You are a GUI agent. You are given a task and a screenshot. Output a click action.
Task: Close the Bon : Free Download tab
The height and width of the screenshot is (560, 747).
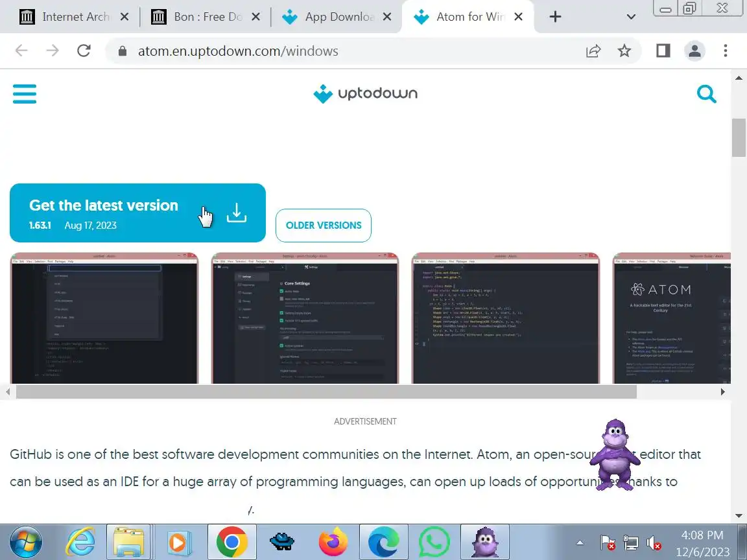256,17
